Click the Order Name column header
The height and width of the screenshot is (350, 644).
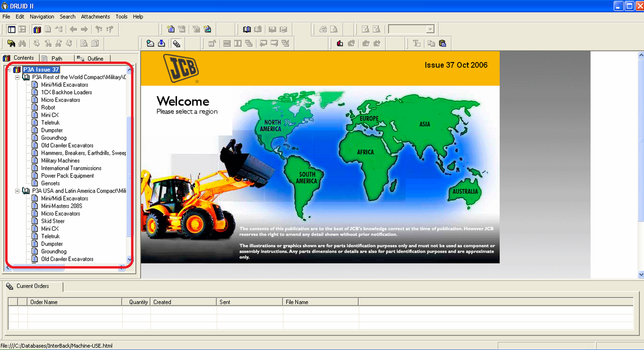(75, 302)
